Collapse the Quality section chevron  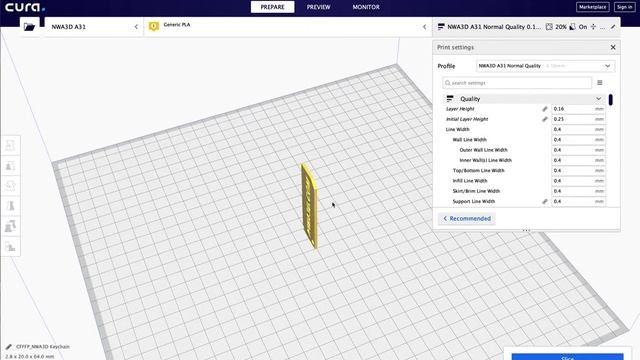tap(598, 99)
